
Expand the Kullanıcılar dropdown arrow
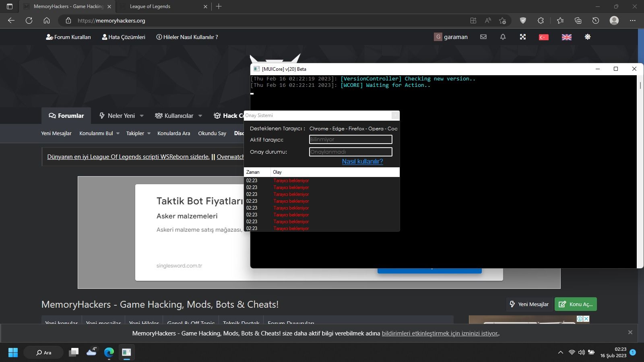pos(200,116)
